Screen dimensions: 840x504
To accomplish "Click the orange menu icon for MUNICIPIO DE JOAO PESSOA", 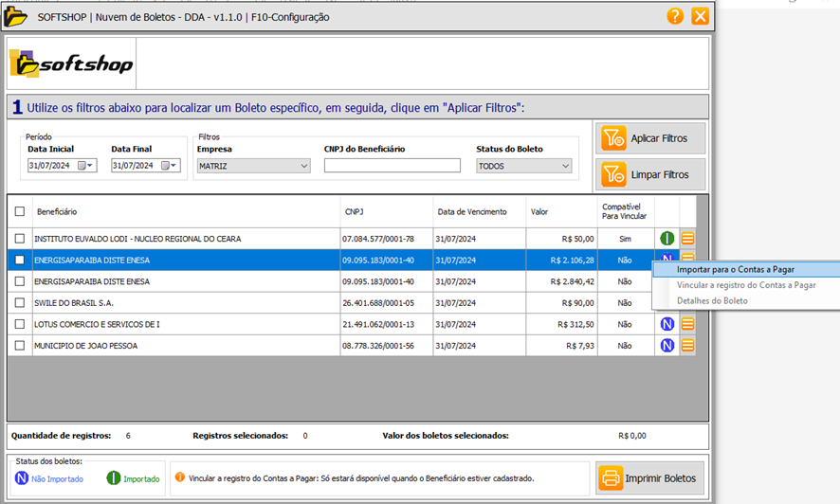I will [x=688, y=346].
